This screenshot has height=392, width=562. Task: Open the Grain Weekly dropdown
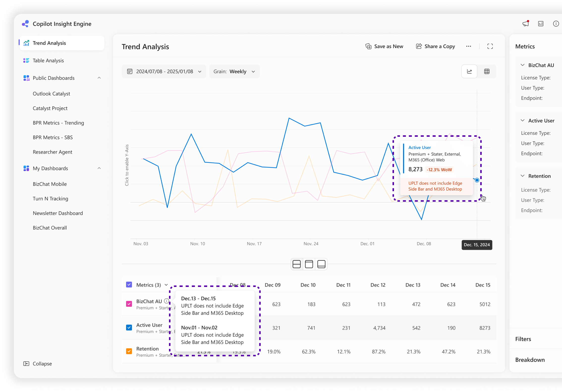click(x=234, y=71)
